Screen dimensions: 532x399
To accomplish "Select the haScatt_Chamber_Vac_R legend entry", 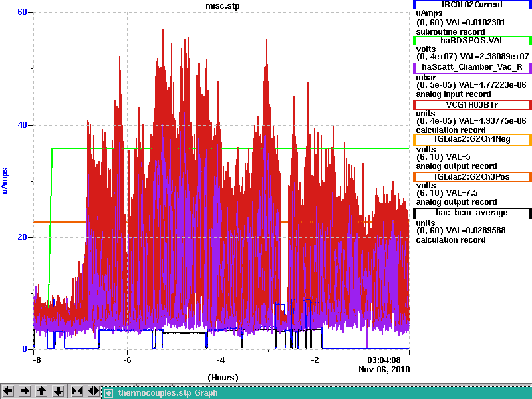I will tap(472, 67).
